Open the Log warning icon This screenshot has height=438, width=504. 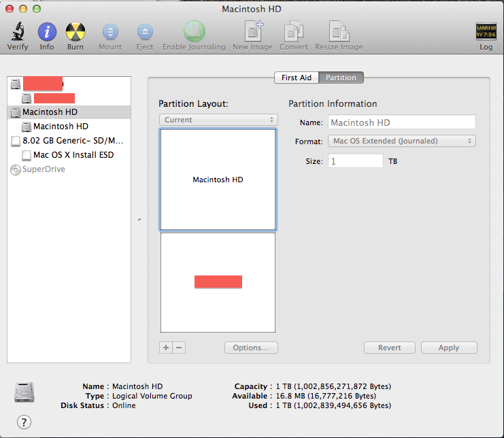click(486, 31)
